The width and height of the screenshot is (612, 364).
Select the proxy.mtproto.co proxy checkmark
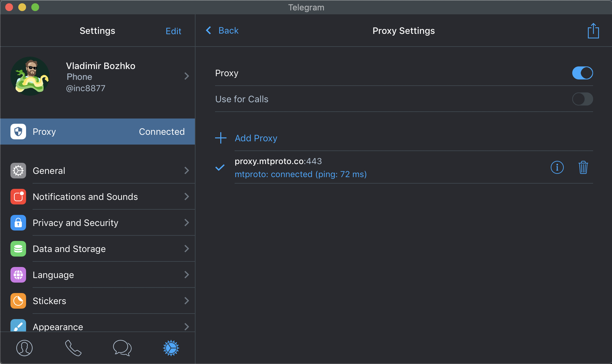tap(220, 167)
